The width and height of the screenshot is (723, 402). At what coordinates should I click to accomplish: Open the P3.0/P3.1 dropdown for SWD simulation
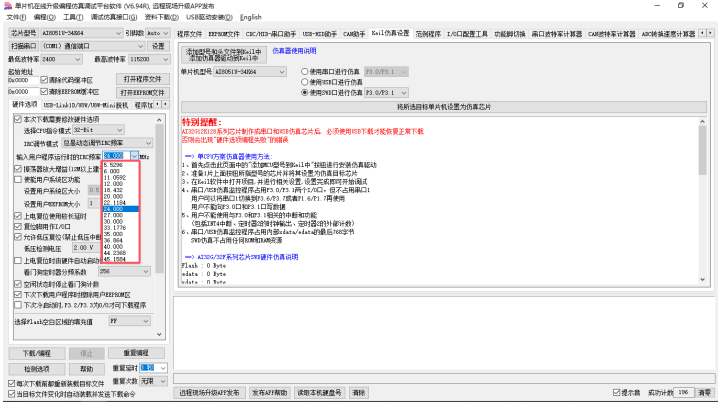(x=386, y=93)
